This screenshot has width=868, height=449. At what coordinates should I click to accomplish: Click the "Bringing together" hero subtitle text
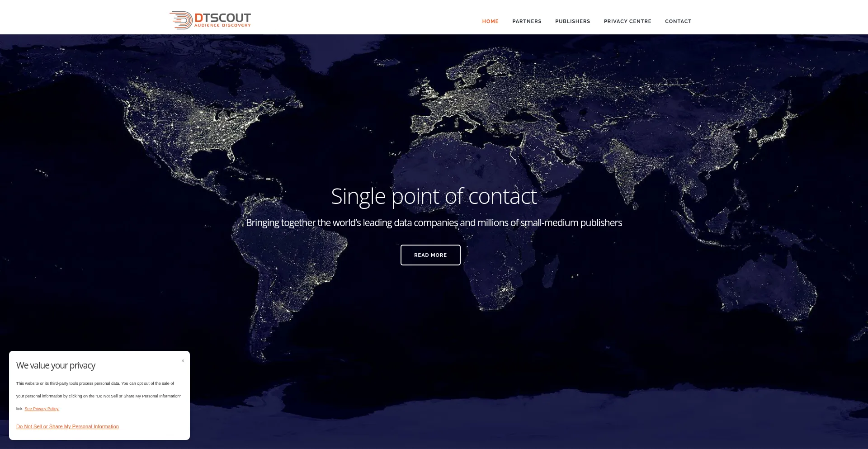[x=434, y=223]
